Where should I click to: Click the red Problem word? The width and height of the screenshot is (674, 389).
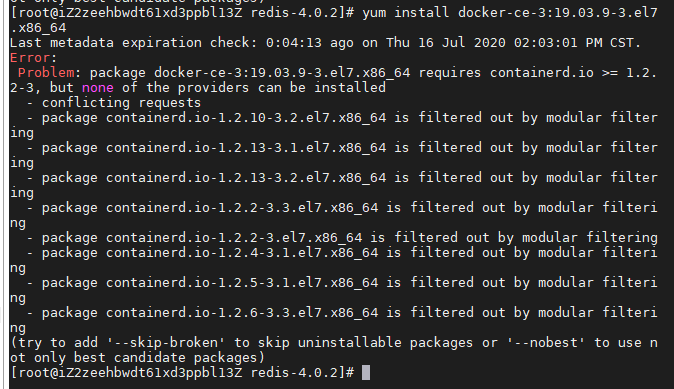click(46, 73)
